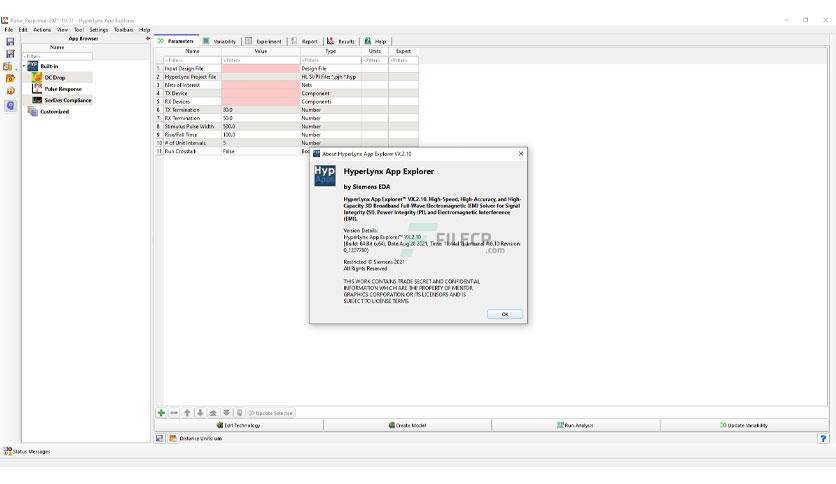This screenshot has width=836, height=484.
Task: Switch to the Variability tab
Action: click(x=220, y=41)
